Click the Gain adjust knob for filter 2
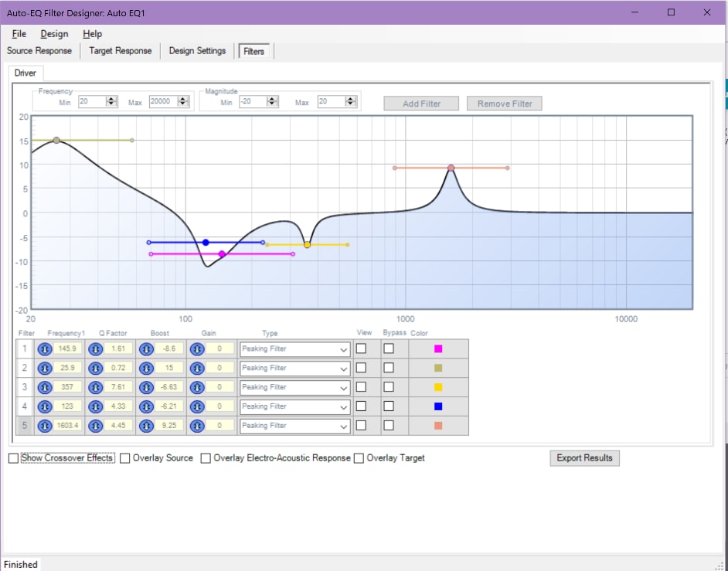 [x=197, y=368]
